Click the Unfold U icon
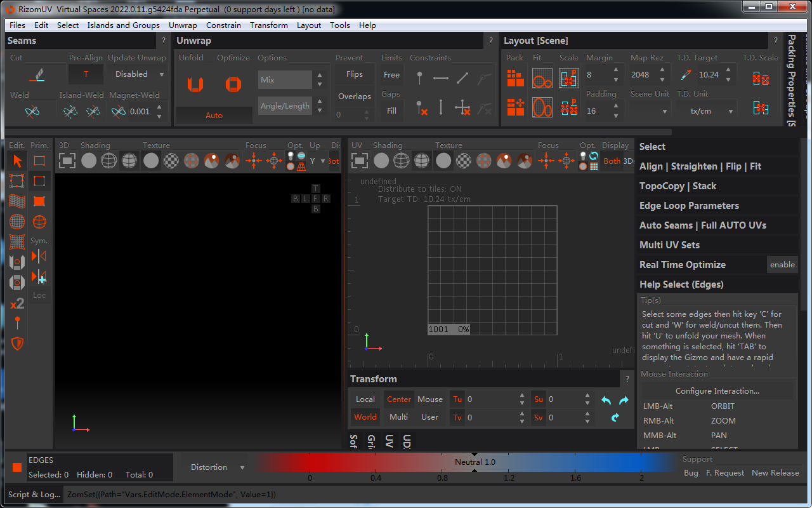Screen dimensions: 812x508 coord(195,84)
